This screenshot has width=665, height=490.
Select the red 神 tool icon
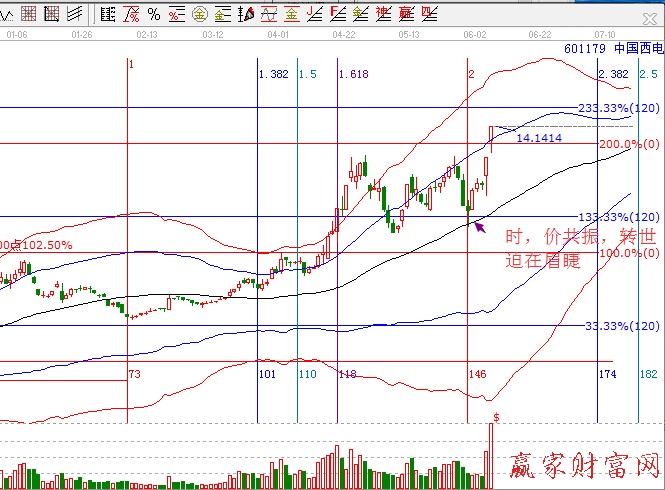click(x=383, y=13)
